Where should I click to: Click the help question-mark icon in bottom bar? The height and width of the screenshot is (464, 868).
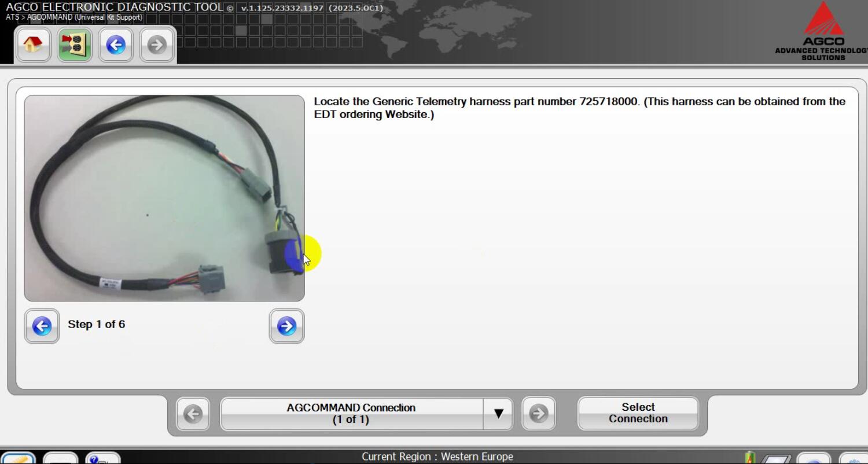coord(102,458)
